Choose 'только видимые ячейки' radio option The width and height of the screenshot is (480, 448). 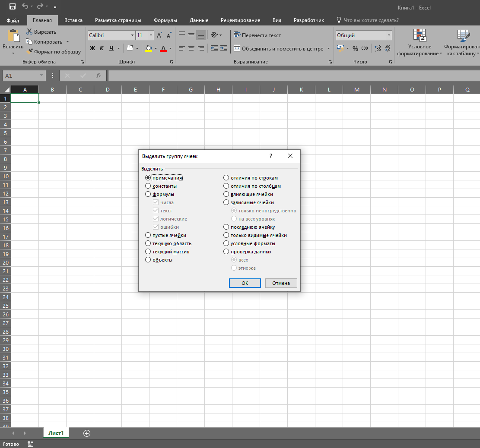click(x=226, y=235)
